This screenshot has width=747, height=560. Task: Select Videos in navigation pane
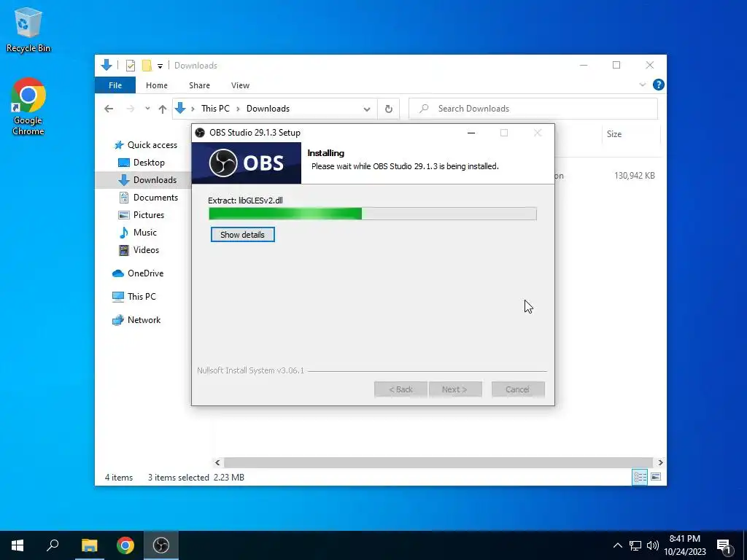139,250
